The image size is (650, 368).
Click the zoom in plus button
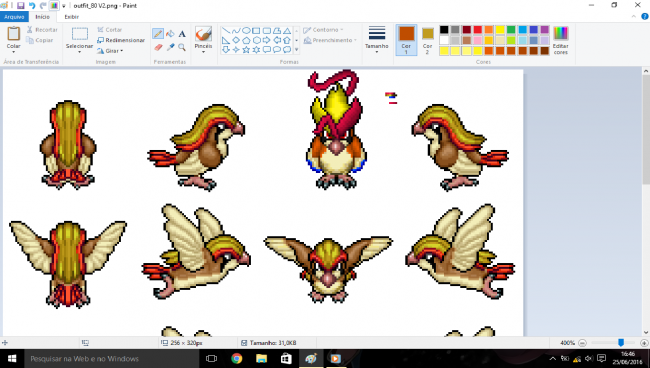(644, 343)
